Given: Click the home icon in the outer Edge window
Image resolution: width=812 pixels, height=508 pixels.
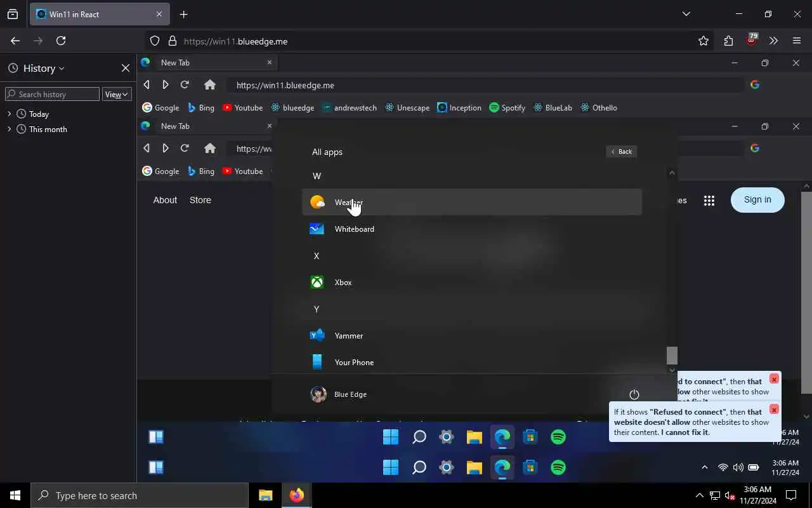Looking at the screenshot, I should click(210, 84).
